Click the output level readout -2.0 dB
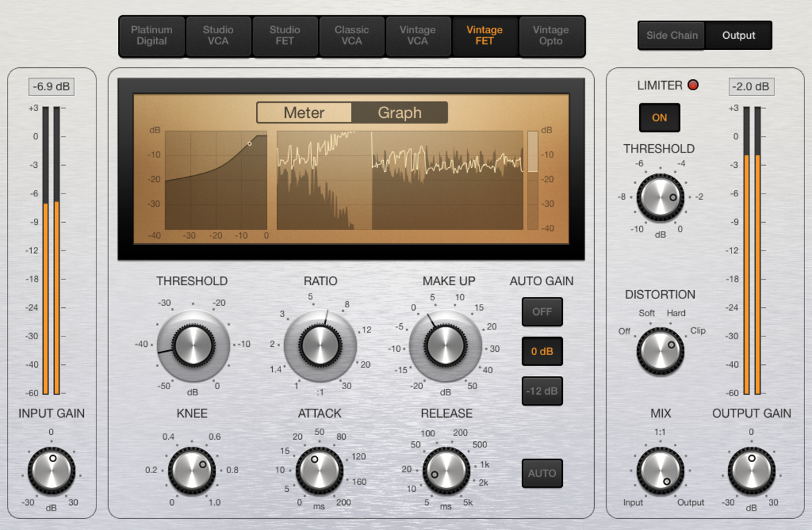812x530 pixels. pyautogui.click(x=752, y=87)
